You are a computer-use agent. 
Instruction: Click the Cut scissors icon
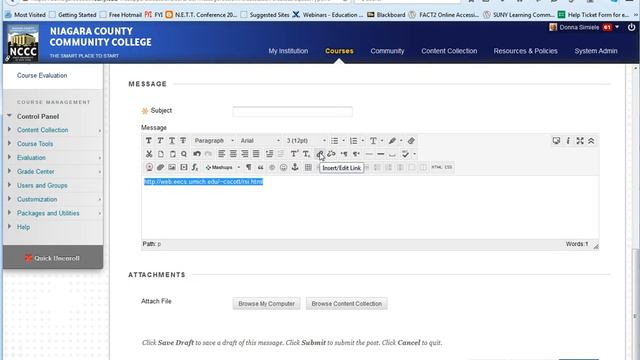pyautogui.click(x=149, y=154)
